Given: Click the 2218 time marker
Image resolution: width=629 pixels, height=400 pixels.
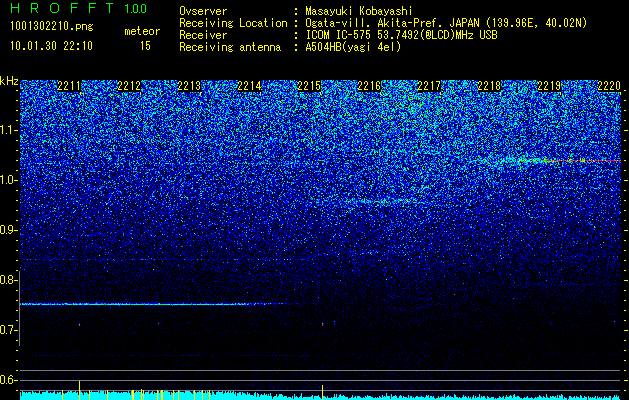Looking at the screenshot, I should coord(489,86).
